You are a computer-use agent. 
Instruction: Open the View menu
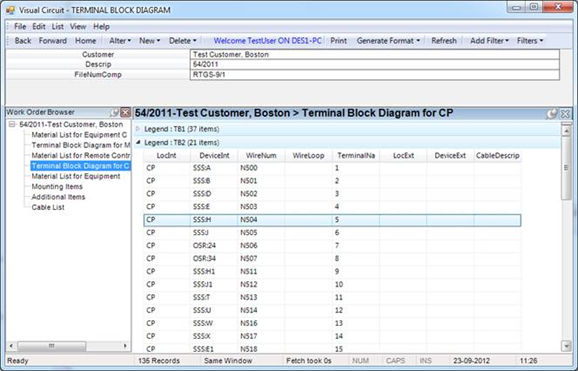coord(78,27)
